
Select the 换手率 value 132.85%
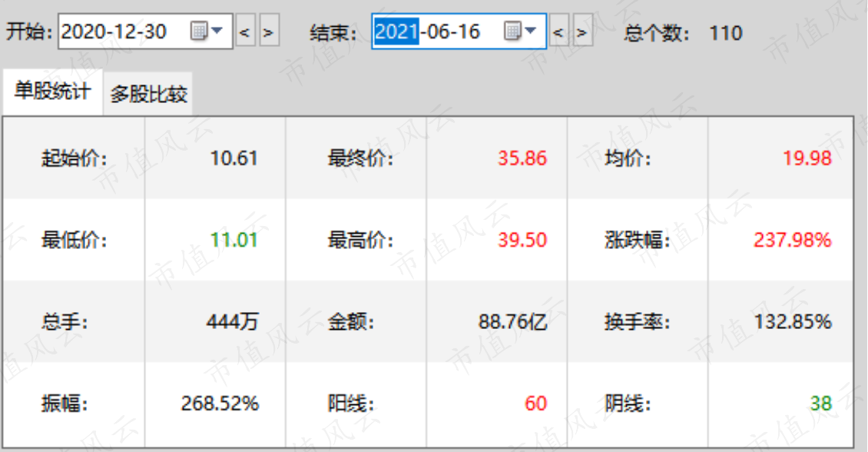point(792,321)
